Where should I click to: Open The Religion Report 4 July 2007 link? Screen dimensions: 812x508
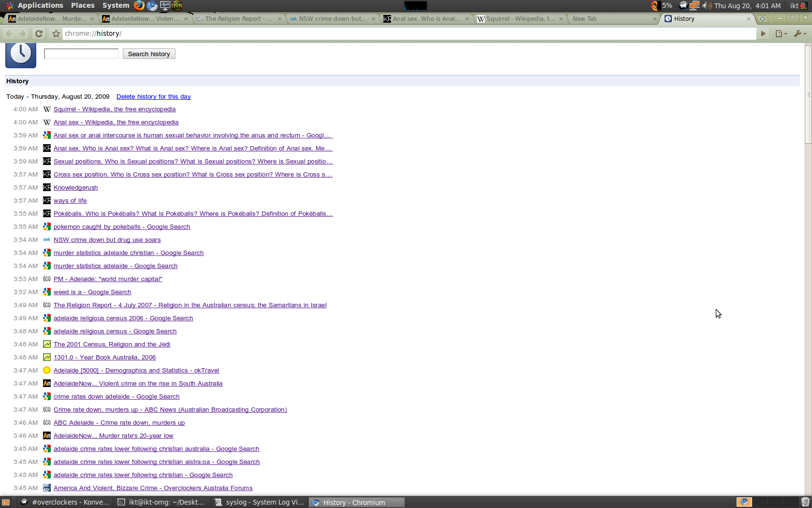point(190,305)
